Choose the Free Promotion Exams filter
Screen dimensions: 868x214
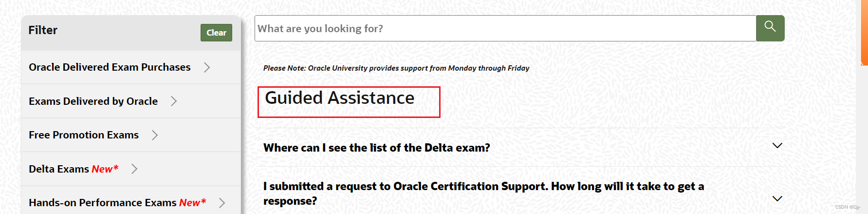(x=84, y=135)
